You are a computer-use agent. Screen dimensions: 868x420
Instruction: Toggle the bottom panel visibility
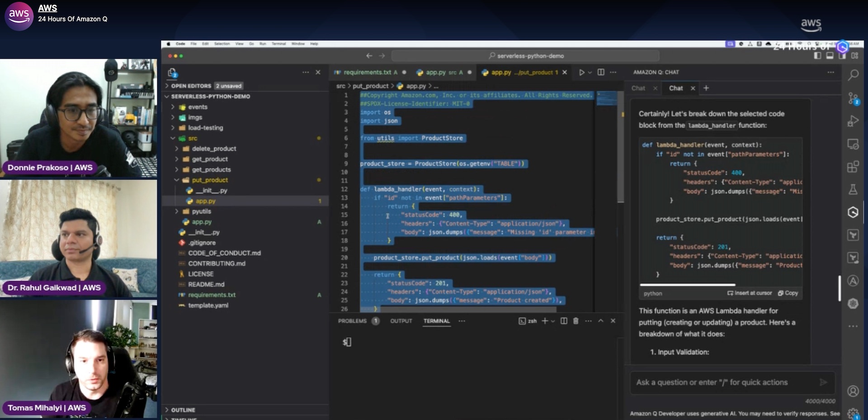[830, 56]
